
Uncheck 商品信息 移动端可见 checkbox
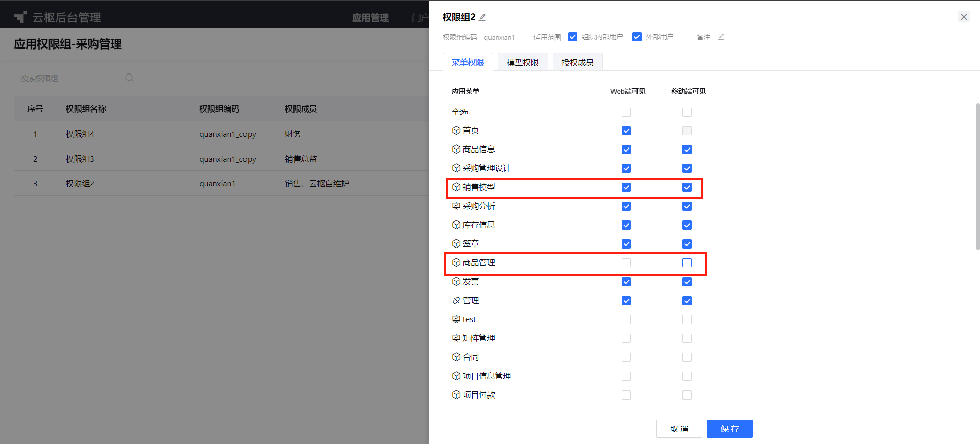click(687, 150)
